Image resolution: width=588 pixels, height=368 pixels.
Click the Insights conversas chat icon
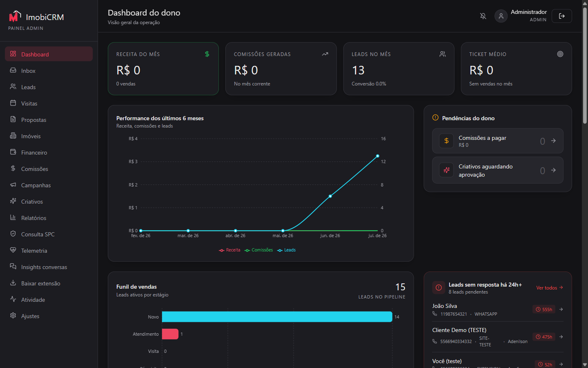(x=13, y=267)
